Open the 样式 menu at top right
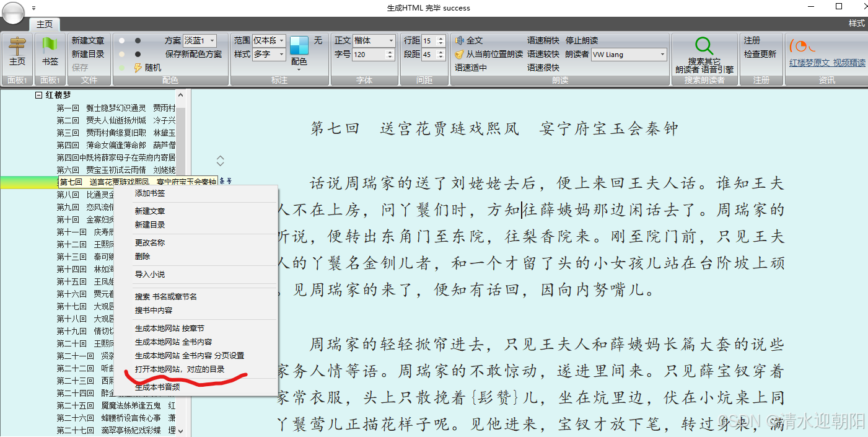This screenshot has width=868, height=437. 856,24
